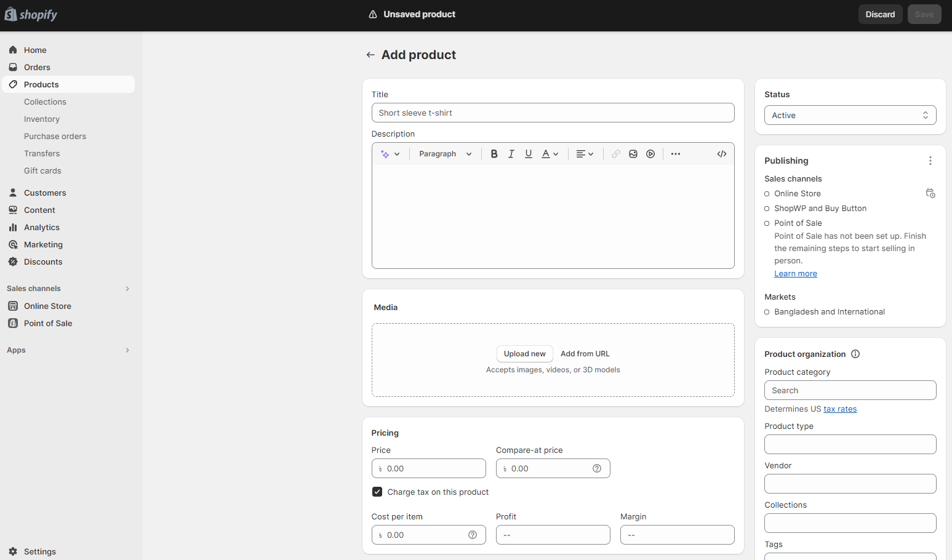Click the Shopify logo
952x560 pixels.
(31, 14)
